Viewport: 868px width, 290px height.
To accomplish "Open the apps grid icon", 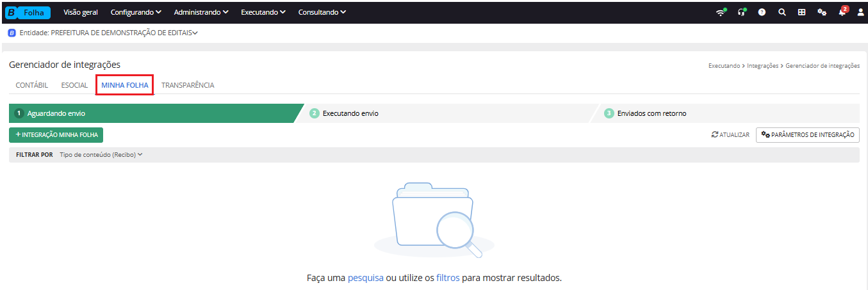I will pyautogui.click(x=801, y=12).
